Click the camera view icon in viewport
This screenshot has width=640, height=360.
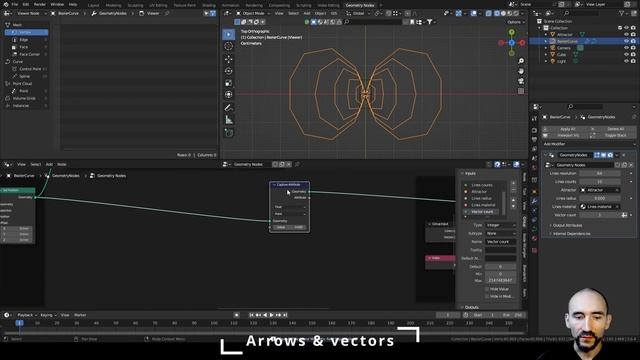point(521,81)
